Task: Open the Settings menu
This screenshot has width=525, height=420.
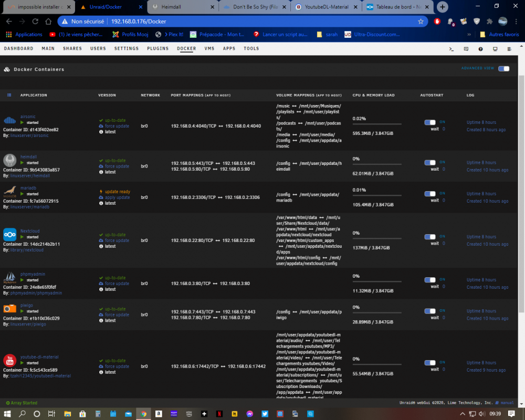Action: coord(126,49)
